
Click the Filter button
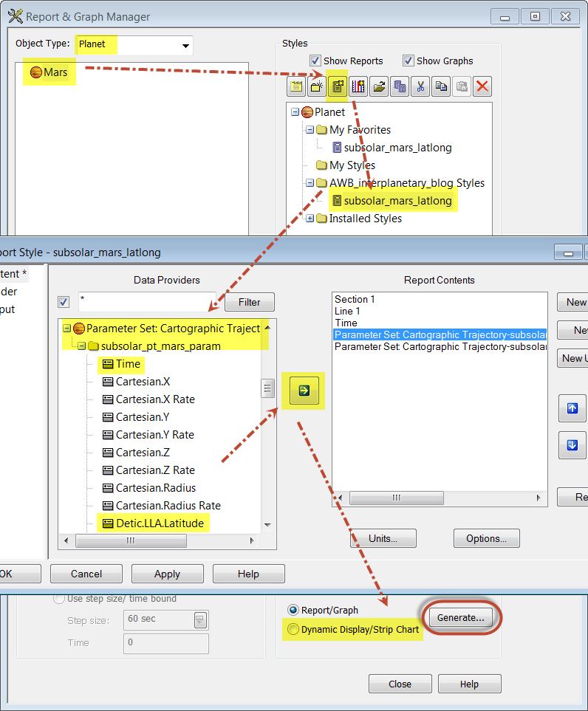coord(250,302)
